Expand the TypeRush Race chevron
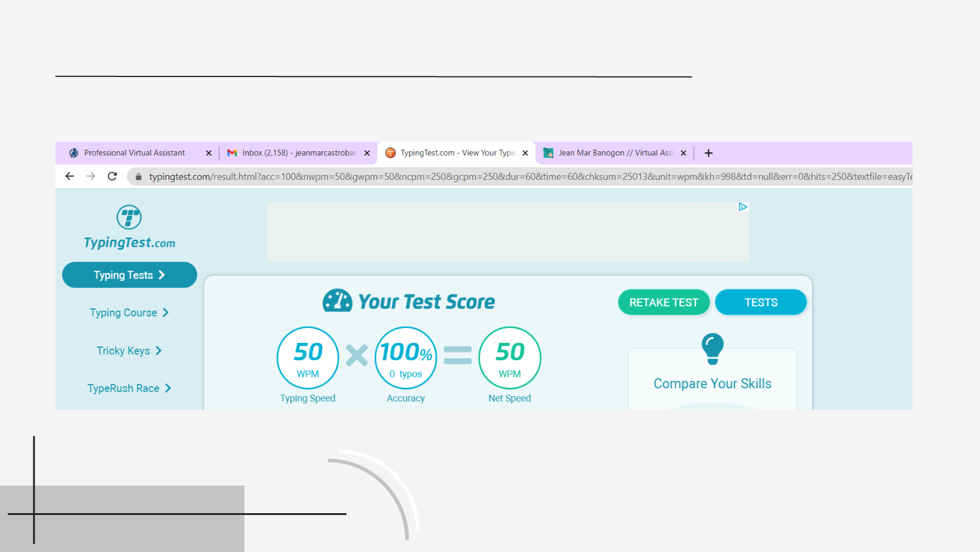The height and width of the screenshot is (552, 980). (x=168, y=388)
